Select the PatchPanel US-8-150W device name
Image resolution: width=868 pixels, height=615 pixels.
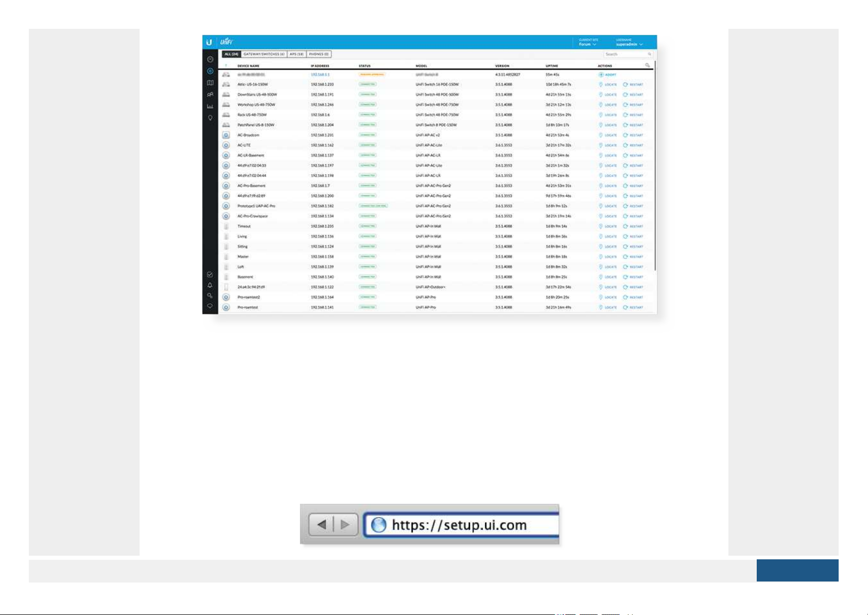click(x=256, y=125)
